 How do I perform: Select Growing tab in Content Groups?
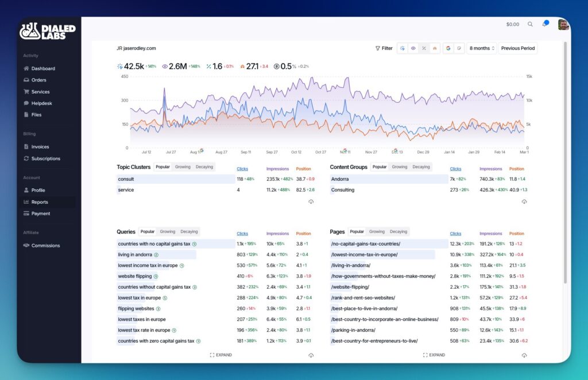click(x=400, y=167)
